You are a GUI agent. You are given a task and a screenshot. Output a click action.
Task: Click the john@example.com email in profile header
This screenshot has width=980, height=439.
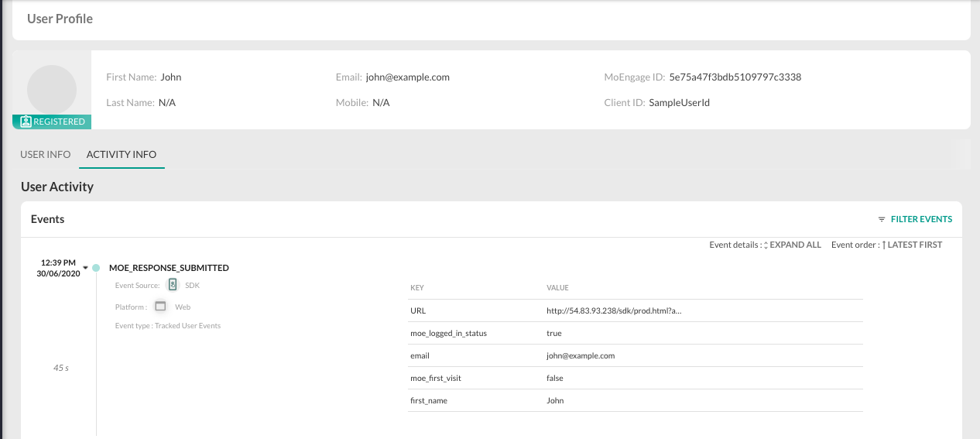click(407, 77)
